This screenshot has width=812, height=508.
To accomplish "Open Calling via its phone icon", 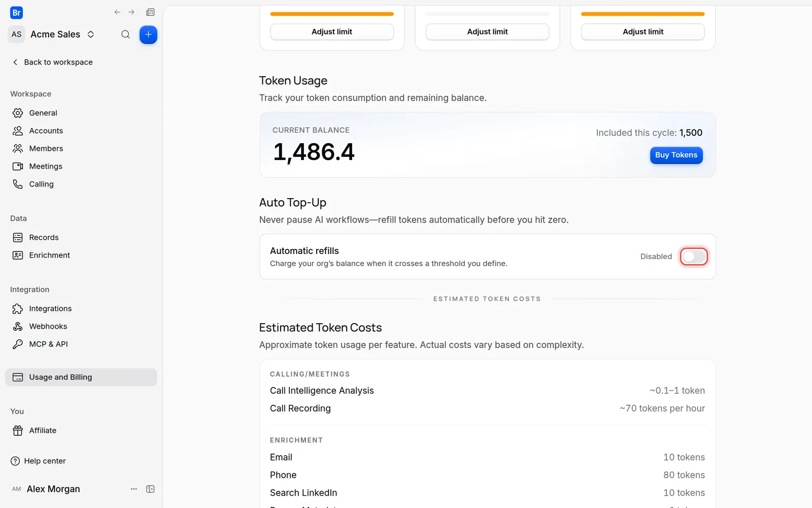I will 18,184.
